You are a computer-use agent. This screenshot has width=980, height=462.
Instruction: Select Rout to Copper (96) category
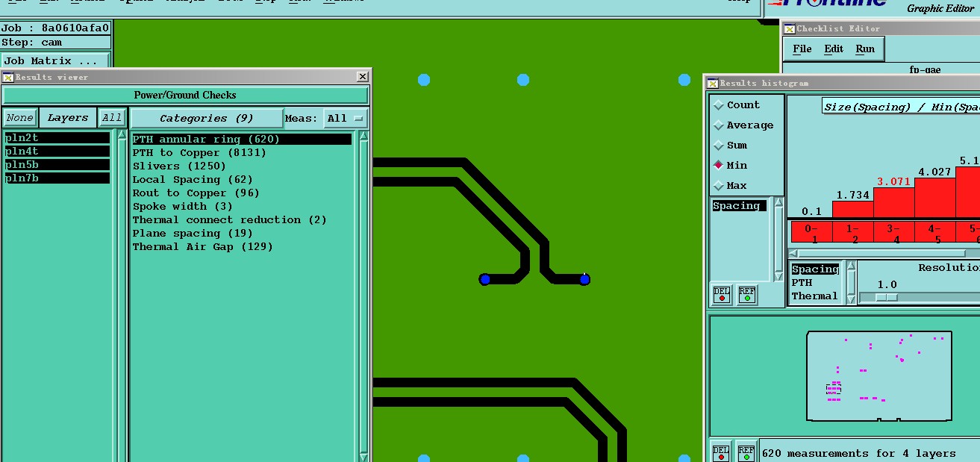coord(241,193)
